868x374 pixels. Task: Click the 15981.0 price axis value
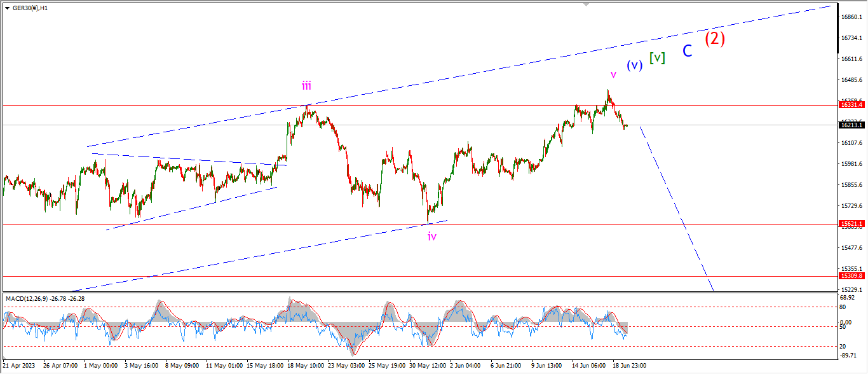(851, 163)
